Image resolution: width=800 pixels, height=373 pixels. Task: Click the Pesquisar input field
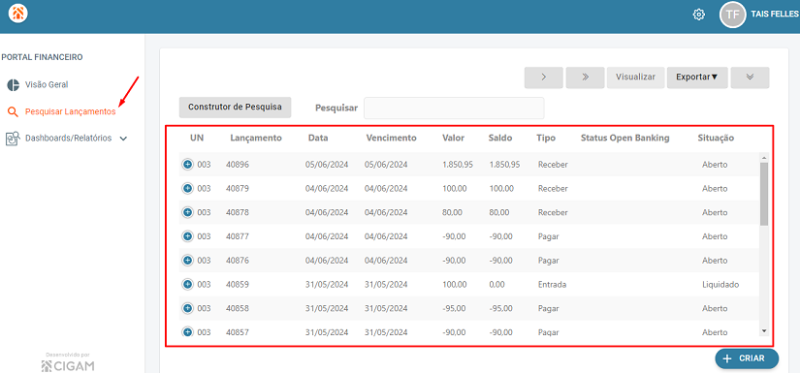tap(454, 108)
